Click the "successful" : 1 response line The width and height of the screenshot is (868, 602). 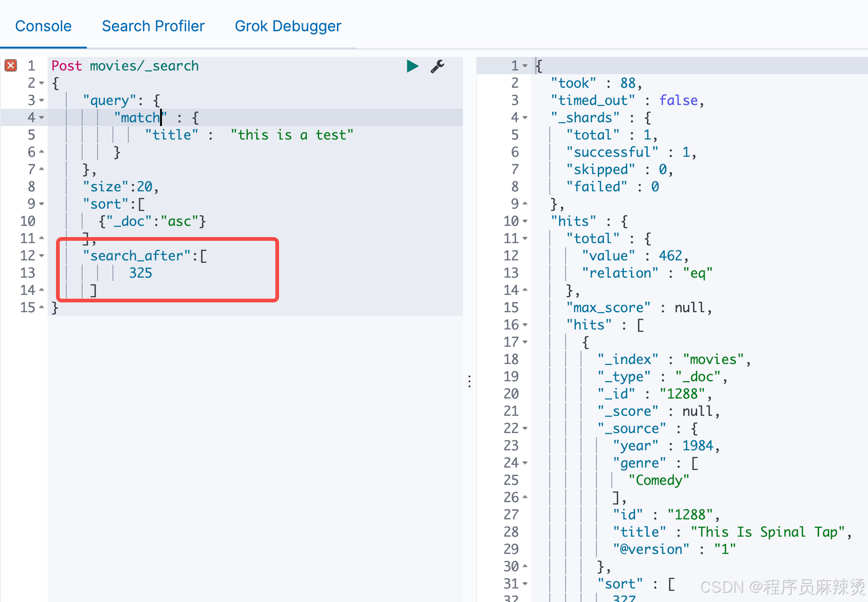pyautogui.click(x=631, y=152)
